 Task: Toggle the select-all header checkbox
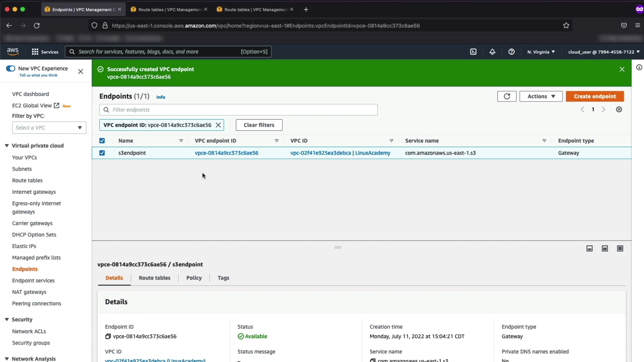(102, 141)
